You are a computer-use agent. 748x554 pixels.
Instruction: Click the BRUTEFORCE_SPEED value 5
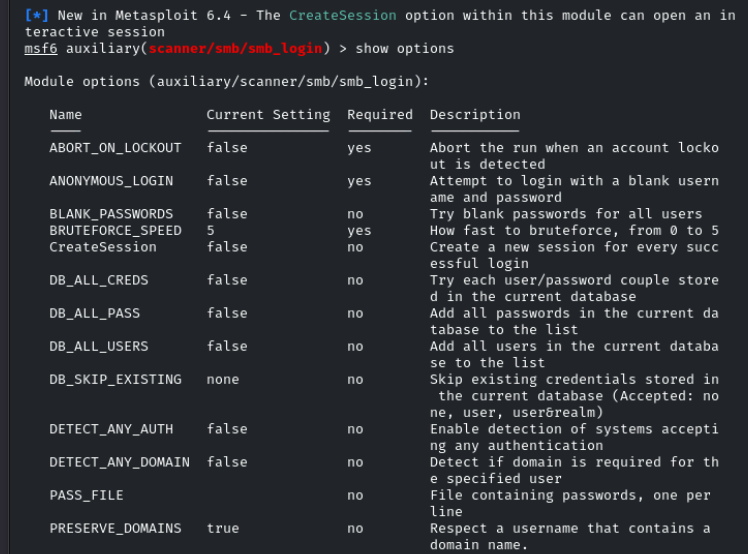210,230
